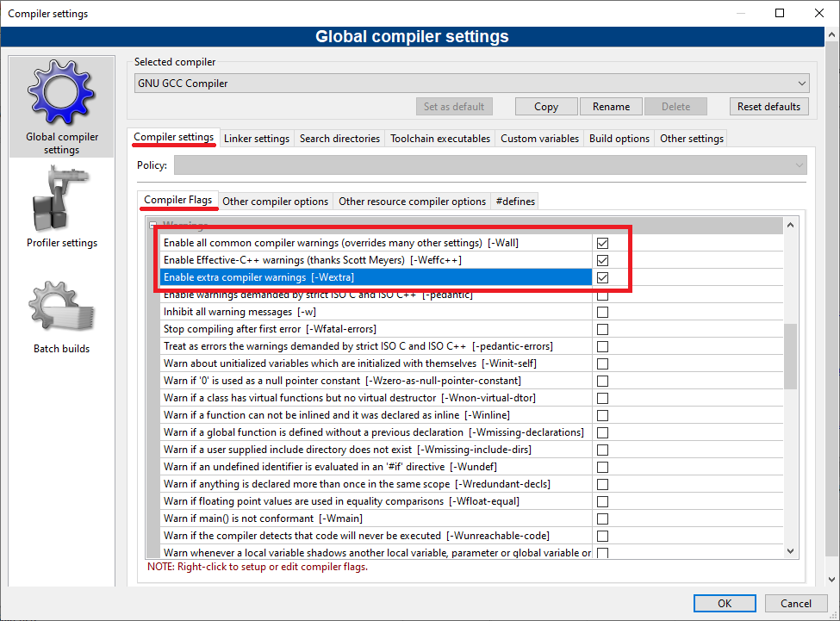Click the Cancel button

[795, 603]
